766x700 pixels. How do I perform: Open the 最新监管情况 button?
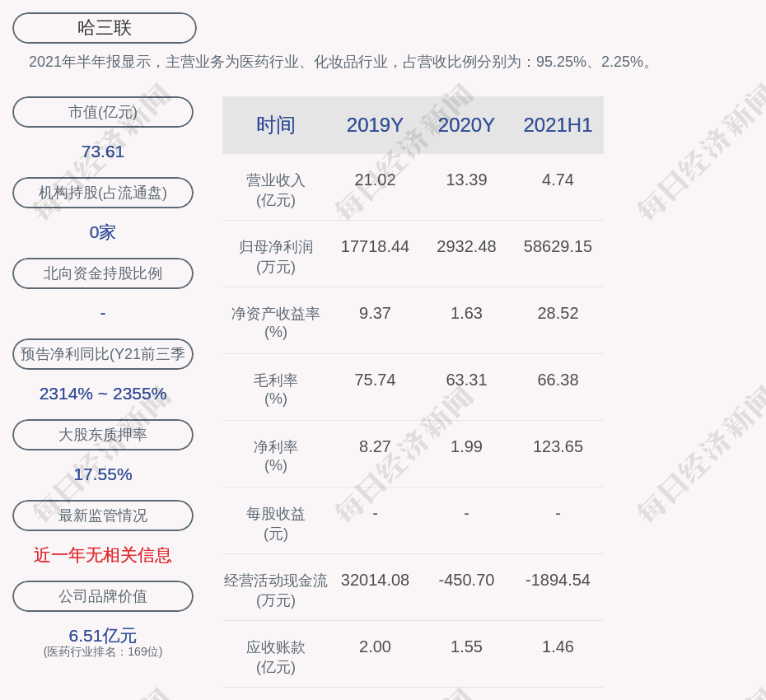[103, 516]
